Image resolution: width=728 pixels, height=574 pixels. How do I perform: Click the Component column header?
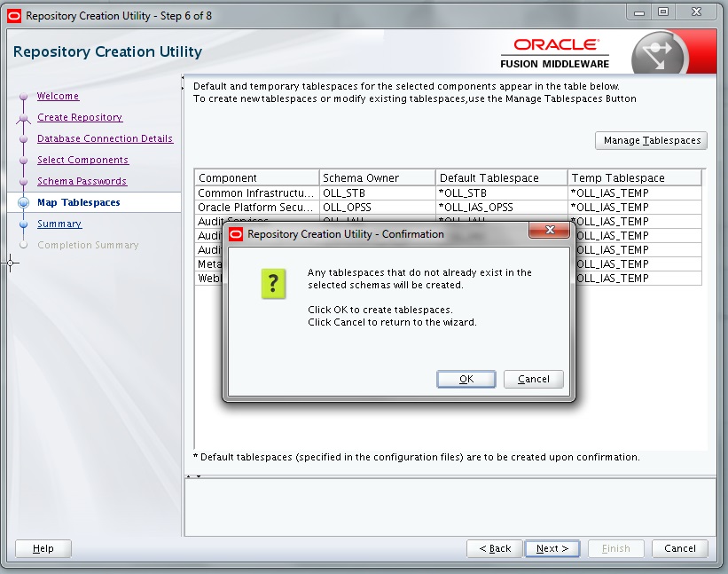pyautogui.click(x=257, y=177)
